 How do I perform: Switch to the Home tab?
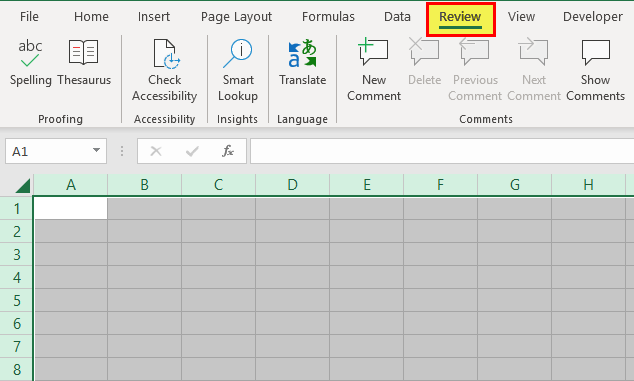point(91,17)
